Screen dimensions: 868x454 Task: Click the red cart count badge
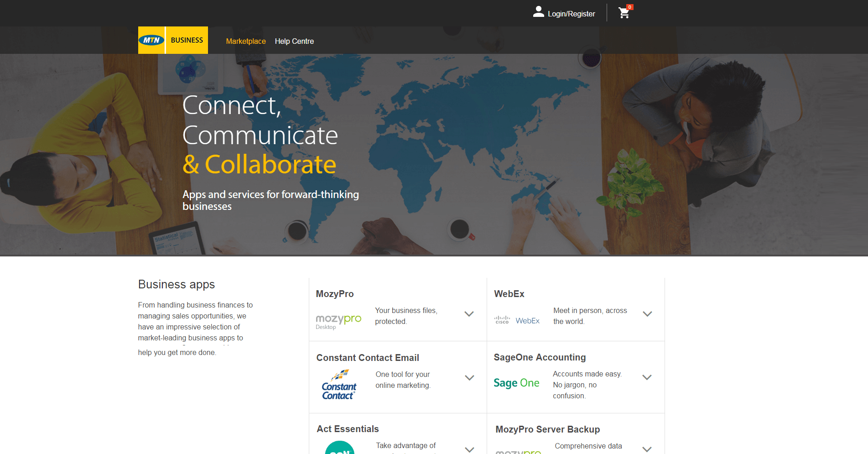coord(630,7)
